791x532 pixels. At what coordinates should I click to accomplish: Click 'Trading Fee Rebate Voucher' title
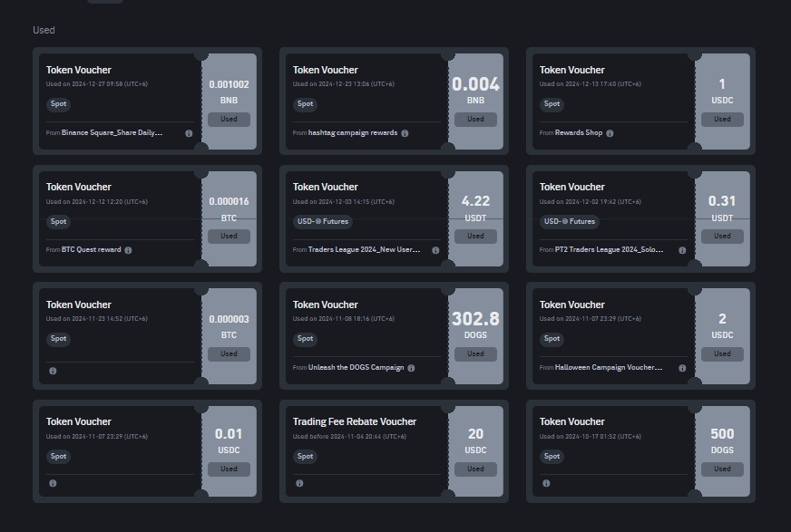355,421
